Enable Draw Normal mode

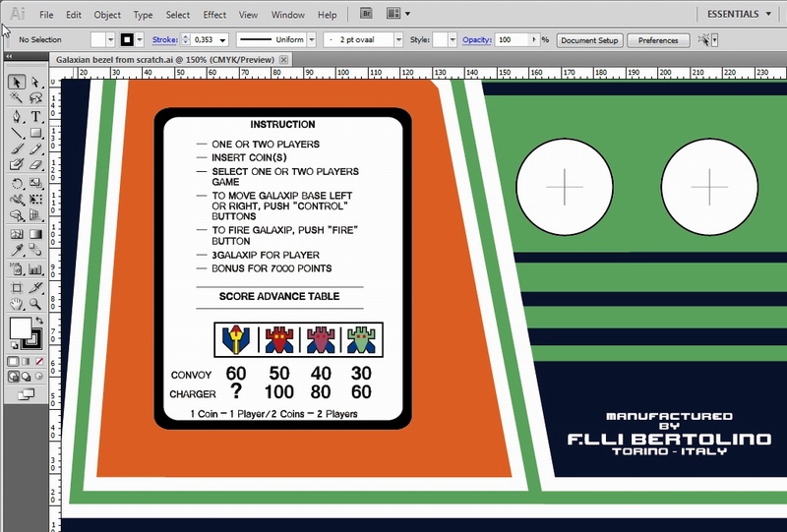tap(13, 377)
